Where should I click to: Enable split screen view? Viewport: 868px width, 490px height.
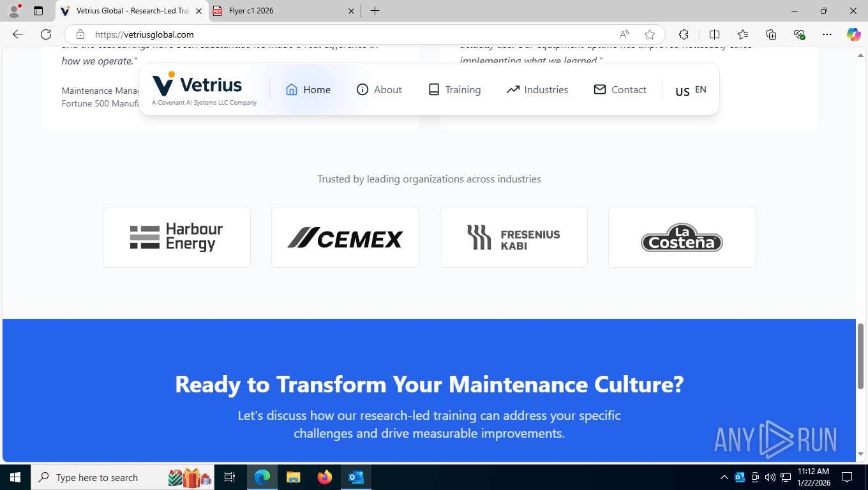[715, 34]
